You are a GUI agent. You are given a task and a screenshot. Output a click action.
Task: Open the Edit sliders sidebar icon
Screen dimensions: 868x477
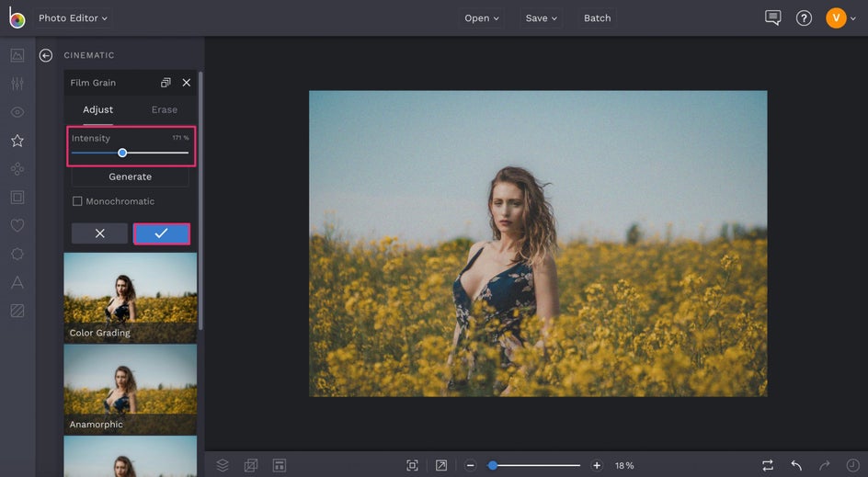(x=17, y=84)
